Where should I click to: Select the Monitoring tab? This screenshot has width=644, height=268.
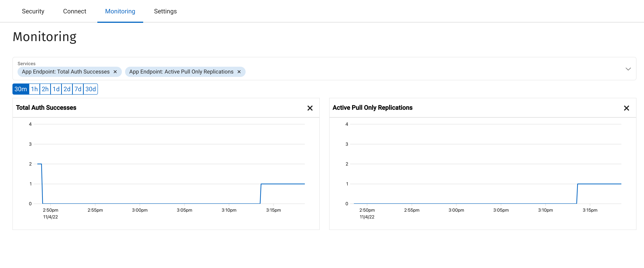pos(120,11)
